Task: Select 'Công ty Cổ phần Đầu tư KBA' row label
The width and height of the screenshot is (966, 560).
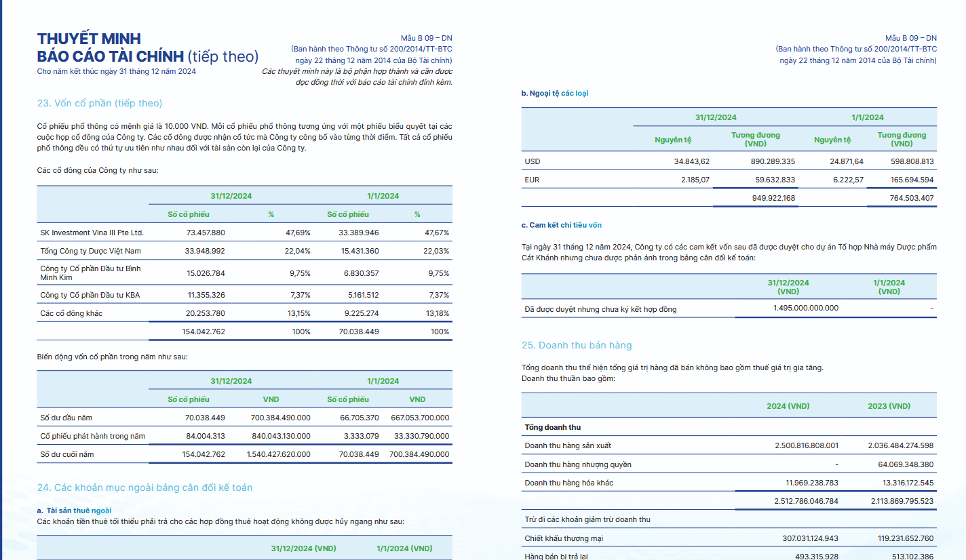Action: click(90, 295)
